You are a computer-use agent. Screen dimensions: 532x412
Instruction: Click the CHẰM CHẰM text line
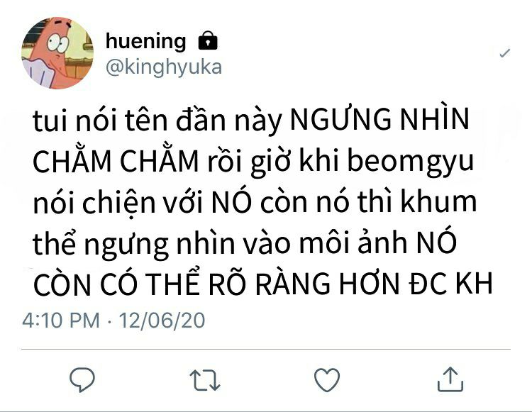pyautogui.click(x=253, y=161)
